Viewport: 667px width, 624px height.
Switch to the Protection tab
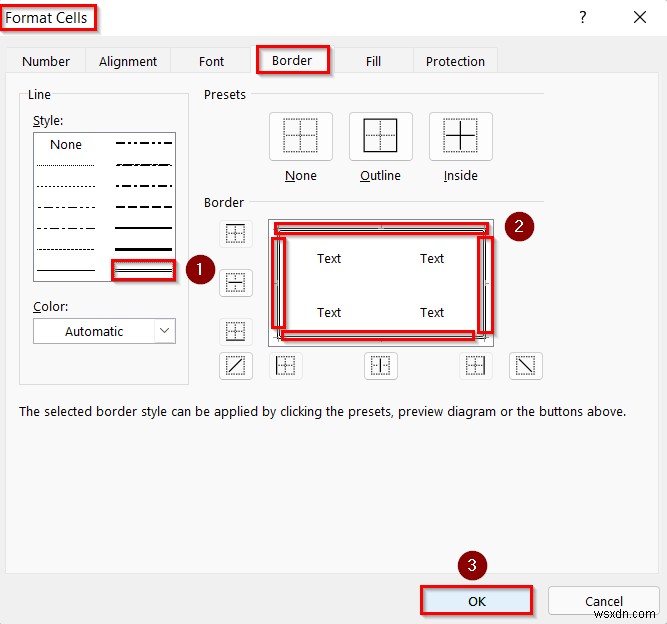coord(455,61)
